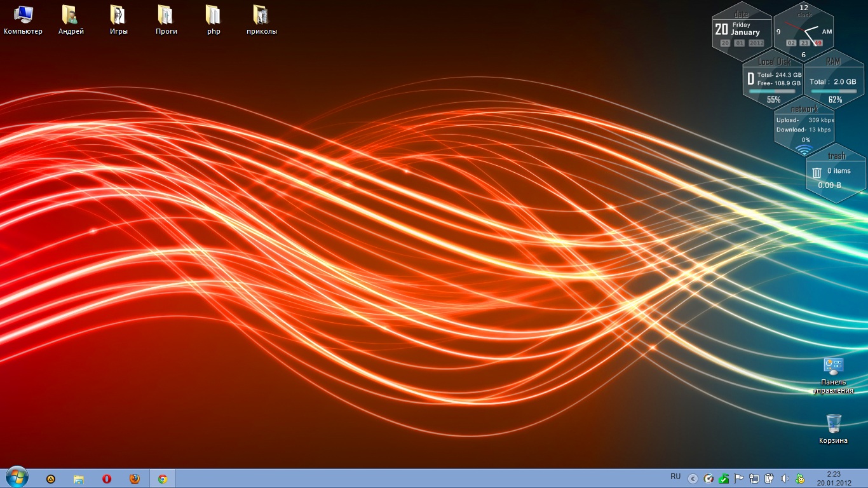868x488 pixels.
Task: Click the Action Center flag icon
Action: coord(739,479)
